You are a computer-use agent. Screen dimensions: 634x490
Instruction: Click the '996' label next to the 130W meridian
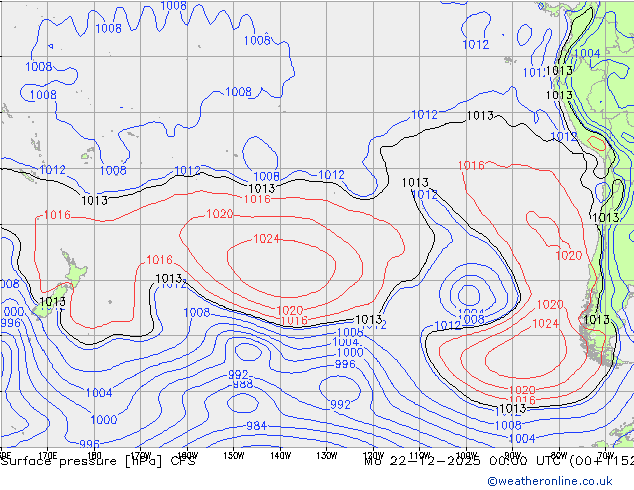click(345, 364)
